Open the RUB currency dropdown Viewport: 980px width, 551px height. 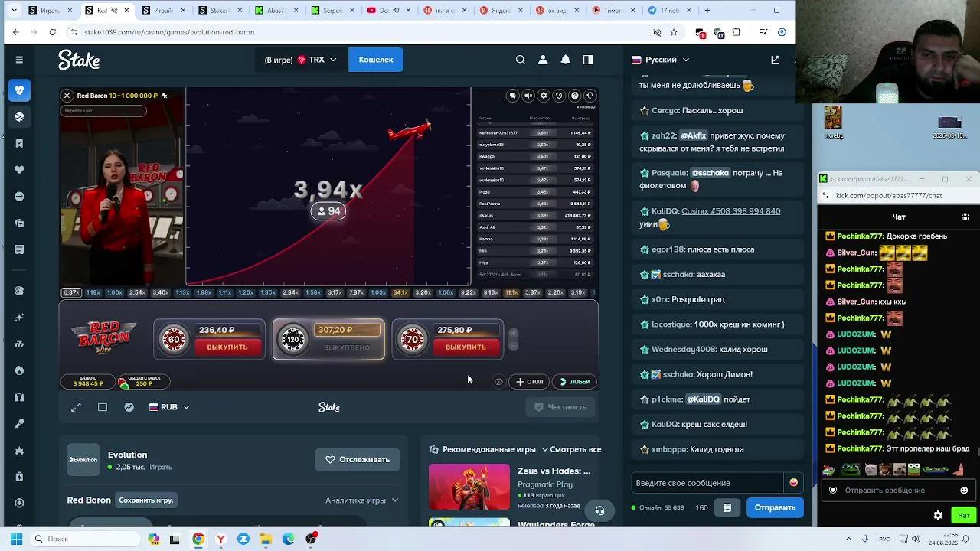point(169,407)
